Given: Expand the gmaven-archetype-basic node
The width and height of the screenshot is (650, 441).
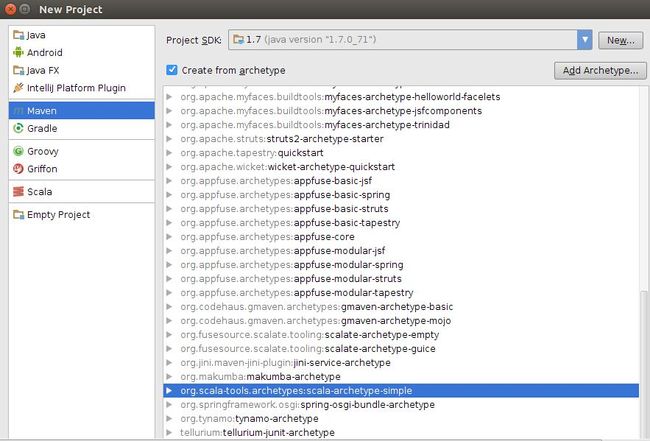Looking at the screenshot, I should click(x=169, y=307).
